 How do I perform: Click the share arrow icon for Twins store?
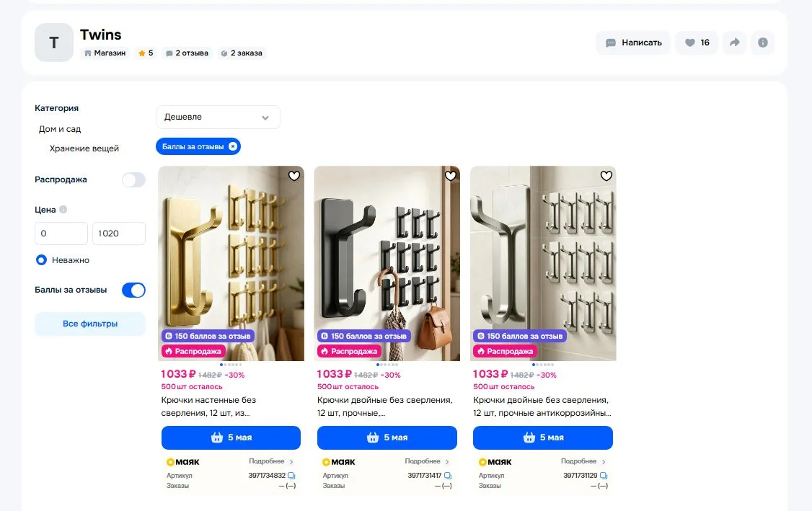(735, 43)
